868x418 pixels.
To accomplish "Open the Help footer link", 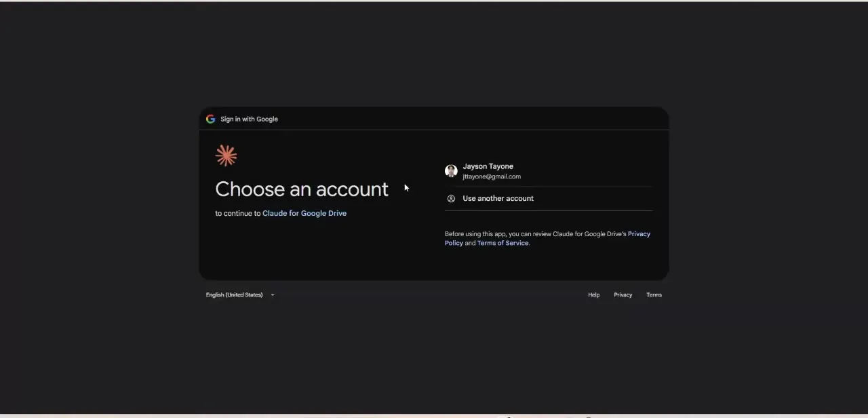I will (x=593, y=294).
